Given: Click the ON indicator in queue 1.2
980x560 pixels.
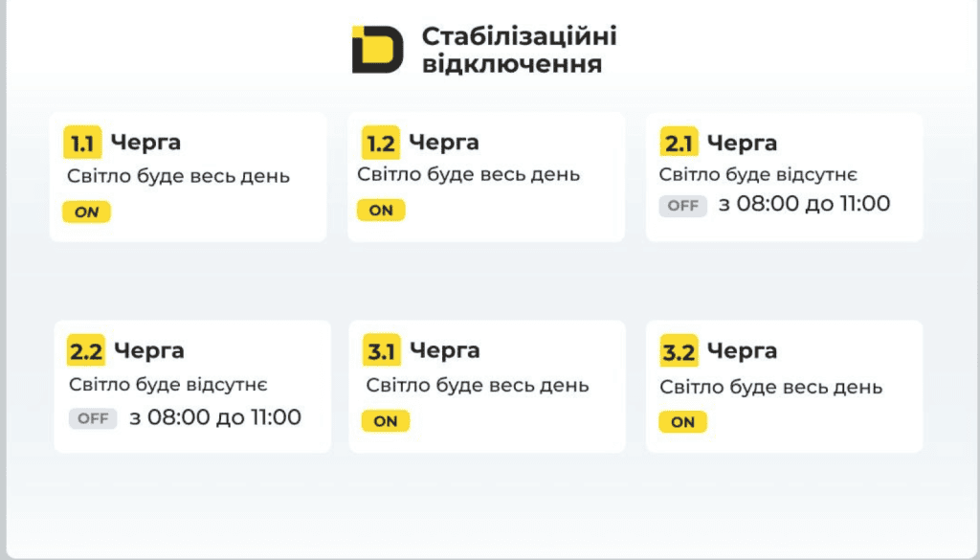Looking at the screenshot, I should point(381,210).
